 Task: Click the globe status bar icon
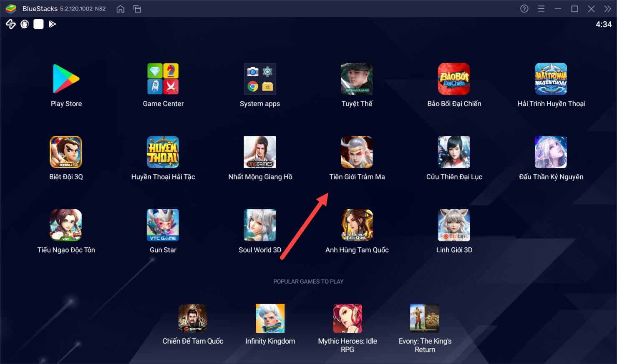25,24
